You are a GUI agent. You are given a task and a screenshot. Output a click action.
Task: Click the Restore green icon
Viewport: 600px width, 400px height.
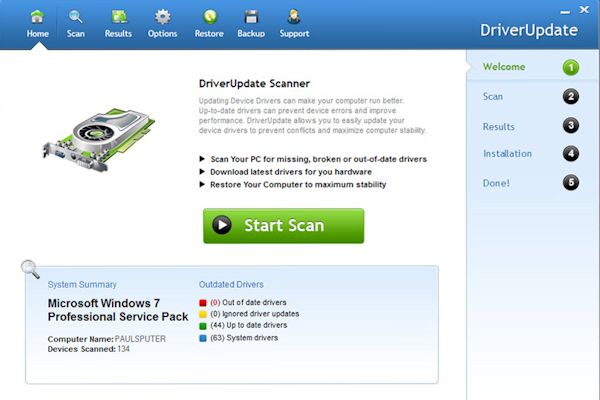point(210,17)
